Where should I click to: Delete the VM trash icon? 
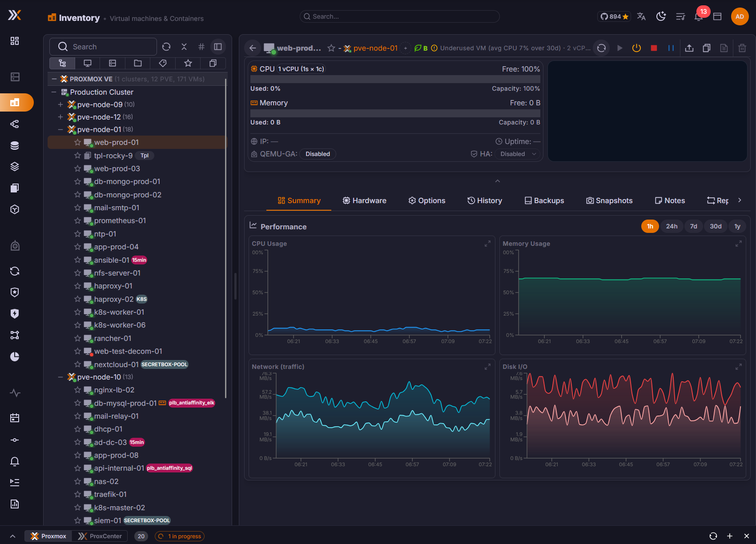[742, 48]
